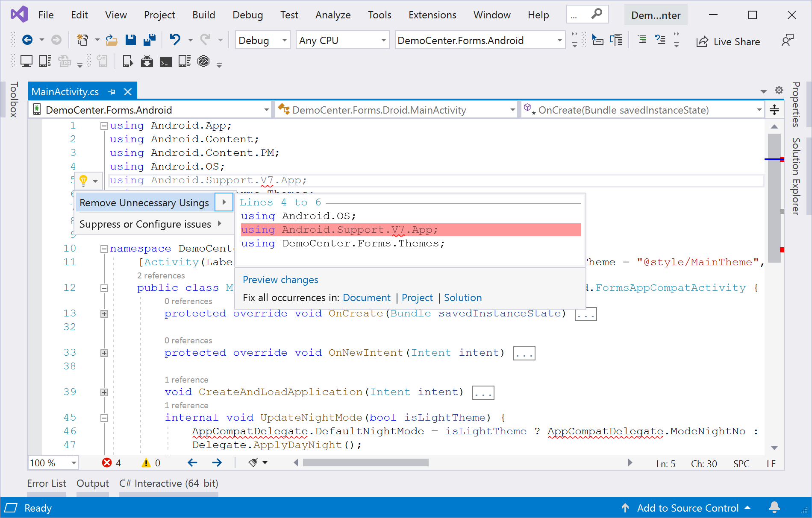Click the red error count icon

[x=107, y=463]
